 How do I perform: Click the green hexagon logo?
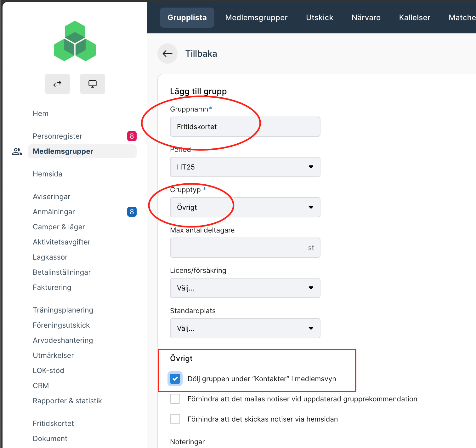coord(75,41)
